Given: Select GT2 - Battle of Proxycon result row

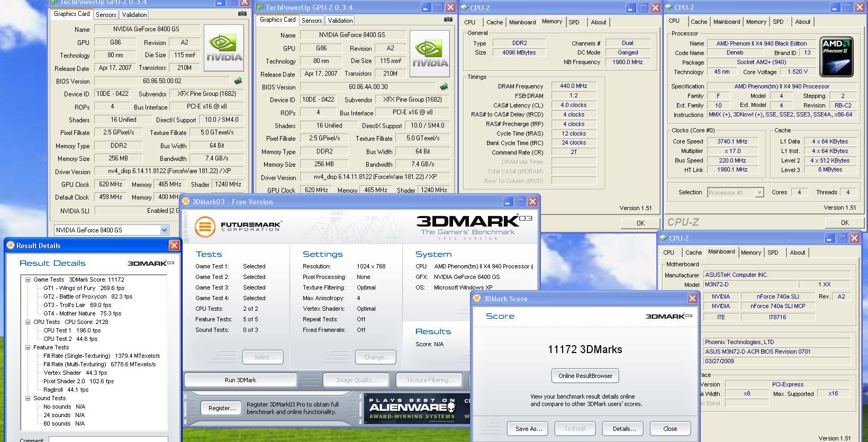Looking at the screenshot, I should pos(88,296).
